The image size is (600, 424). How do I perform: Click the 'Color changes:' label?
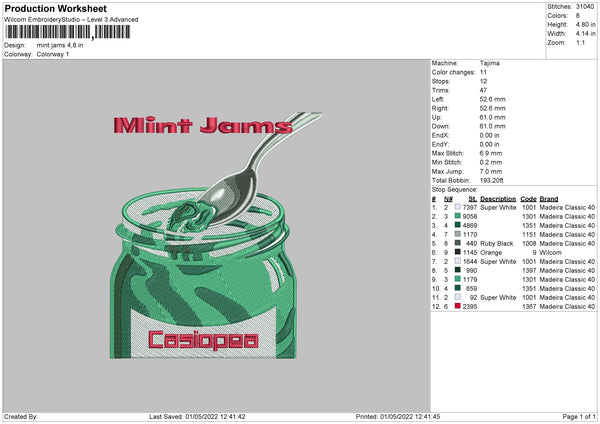click(x=453, y=72)
